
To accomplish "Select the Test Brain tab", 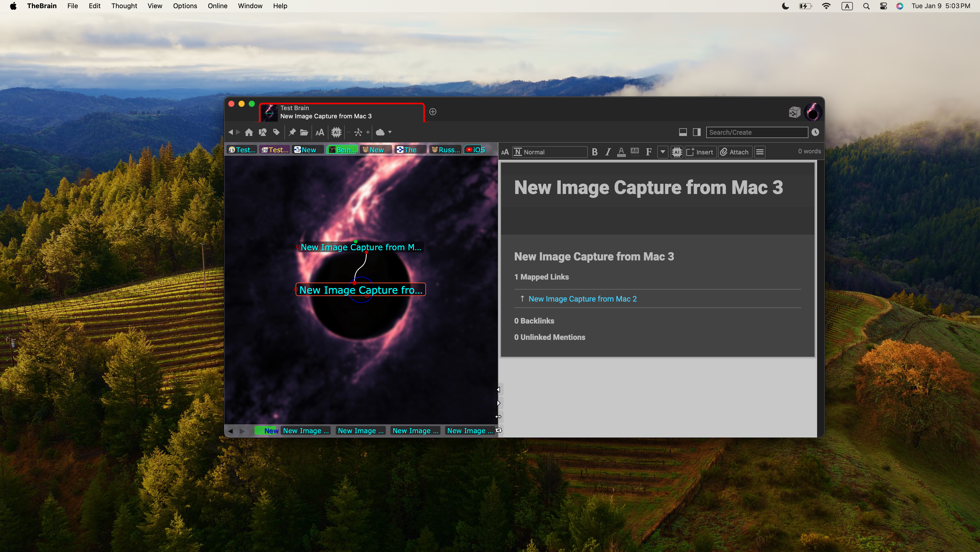I will (x=342, y=112).
